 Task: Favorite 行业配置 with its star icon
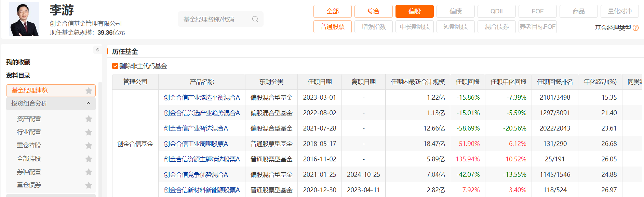click(x=89, y=132)
